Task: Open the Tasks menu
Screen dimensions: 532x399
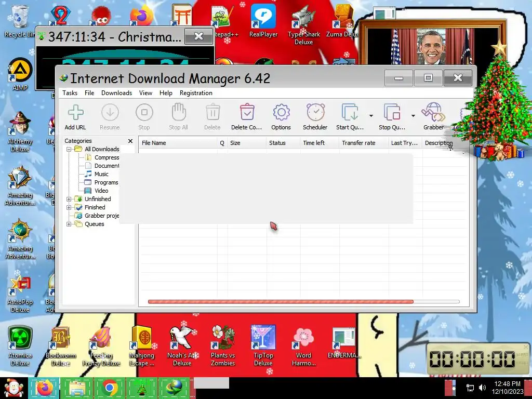Action: (x=70, y=93)
